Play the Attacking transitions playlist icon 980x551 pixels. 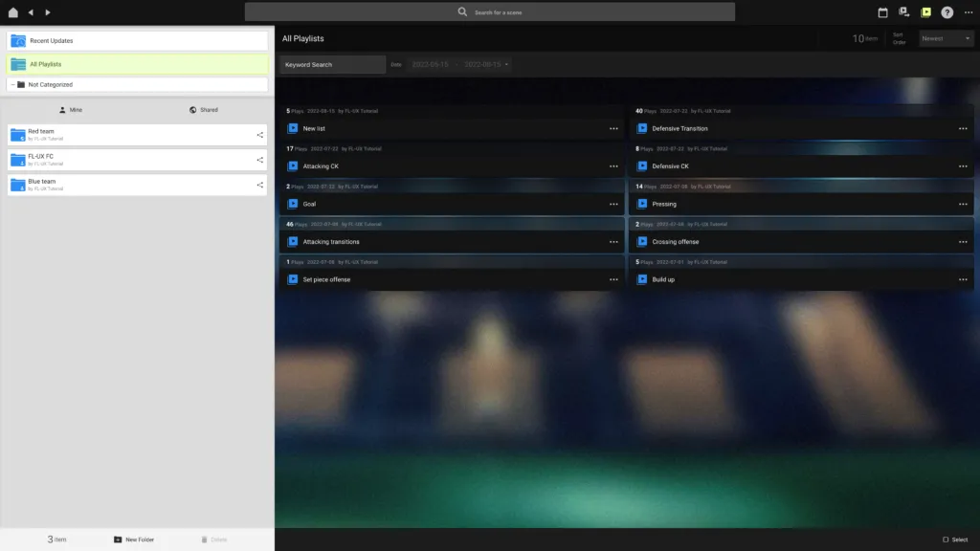(x=293, y=242)
